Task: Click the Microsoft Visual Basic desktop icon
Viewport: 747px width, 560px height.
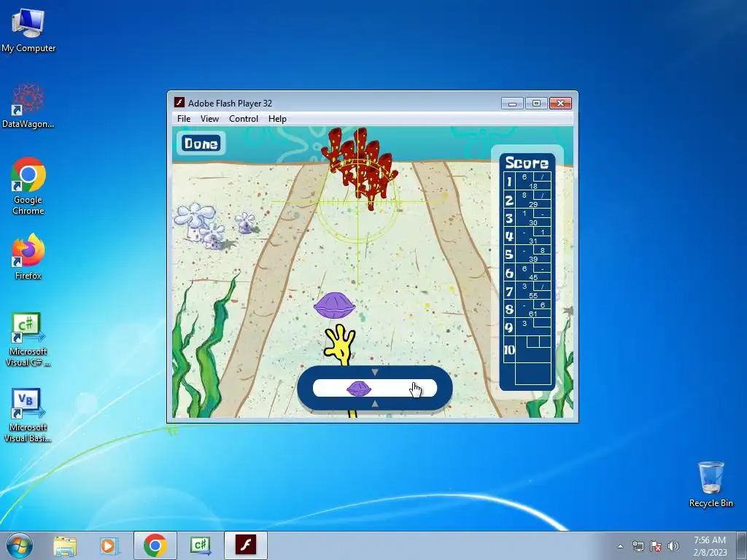Action: [28, 416]
